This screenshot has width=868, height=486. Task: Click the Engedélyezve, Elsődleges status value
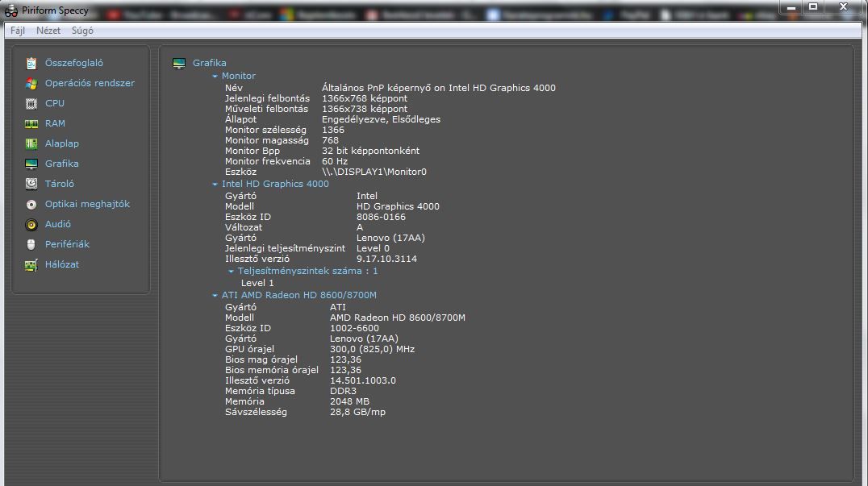coord(381,119)
